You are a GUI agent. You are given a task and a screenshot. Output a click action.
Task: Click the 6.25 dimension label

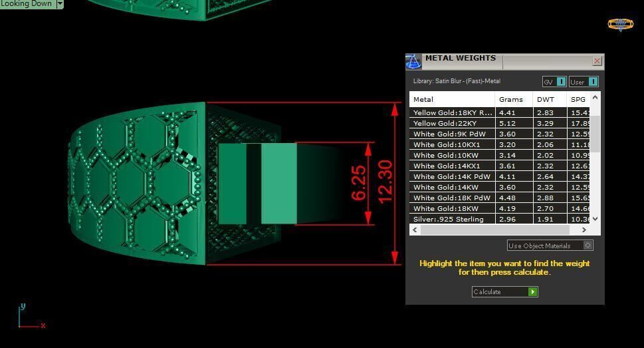(x=359, y=182)
